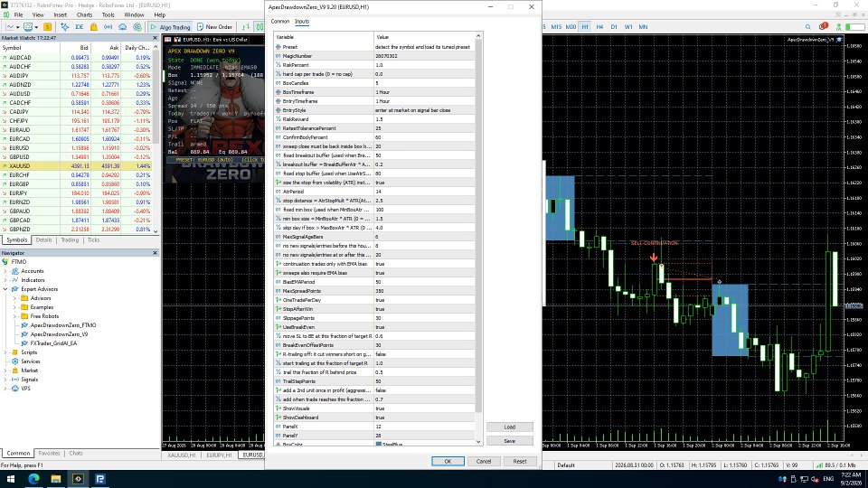The height and width of the screenshot is (488, 868).
Task: Click OK in the expert properties dialog
Action: coord(448,461)
